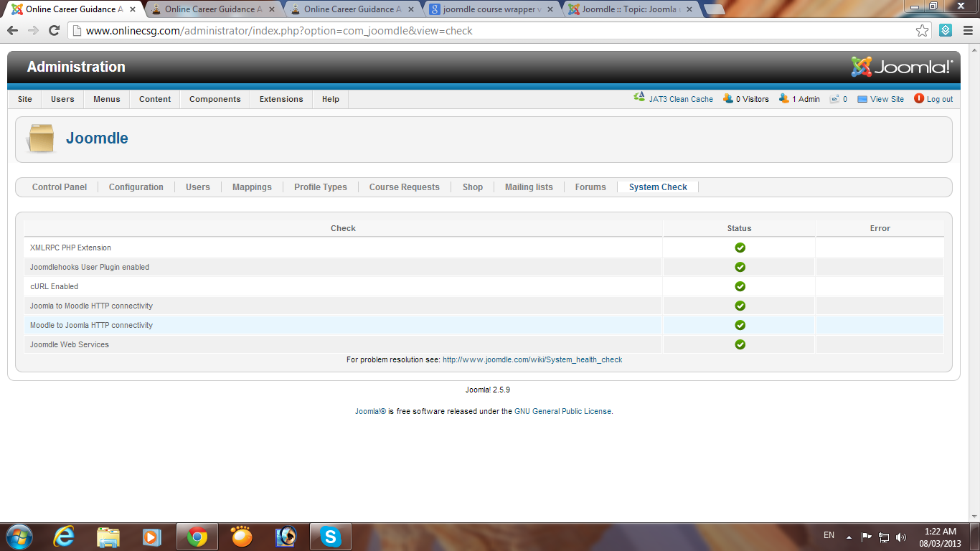Click the status icon for Moodle to Joomla connectivity

740,325
